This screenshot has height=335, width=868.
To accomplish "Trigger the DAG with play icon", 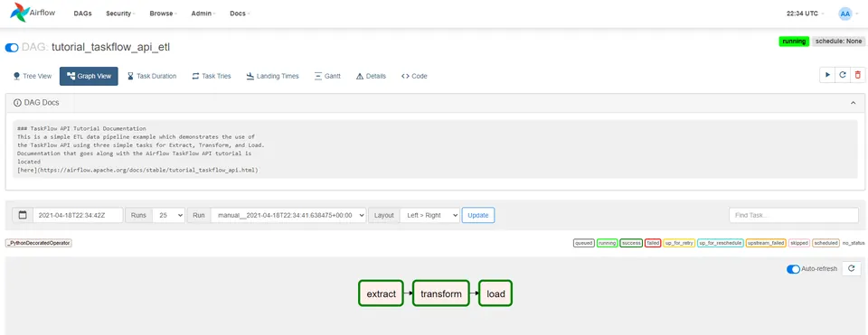I will pos(827,75).
